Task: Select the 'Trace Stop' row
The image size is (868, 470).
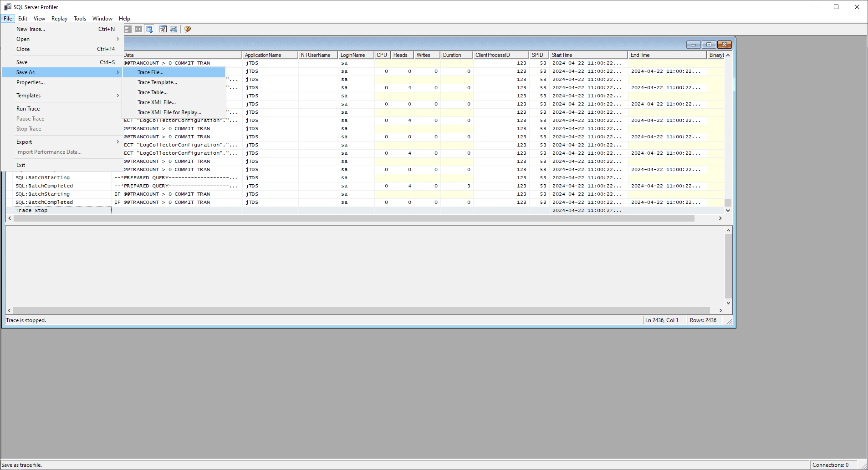Action: 365,211
